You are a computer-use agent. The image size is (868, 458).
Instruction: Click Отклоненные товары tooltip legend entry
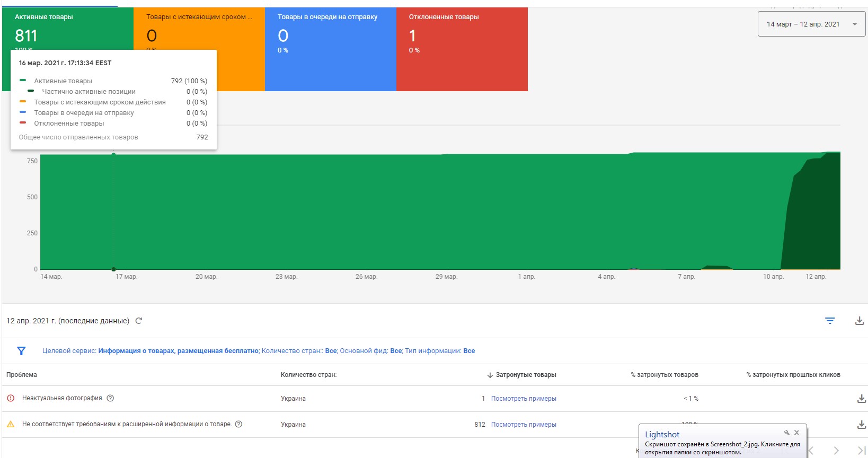pos(69,124)
